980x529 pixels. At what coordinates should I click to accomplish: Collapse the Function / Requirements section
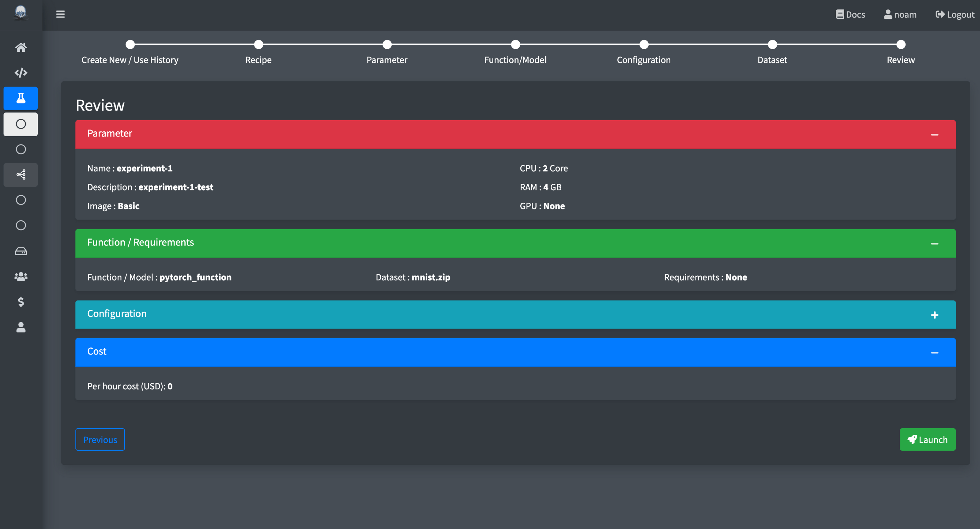934,244
